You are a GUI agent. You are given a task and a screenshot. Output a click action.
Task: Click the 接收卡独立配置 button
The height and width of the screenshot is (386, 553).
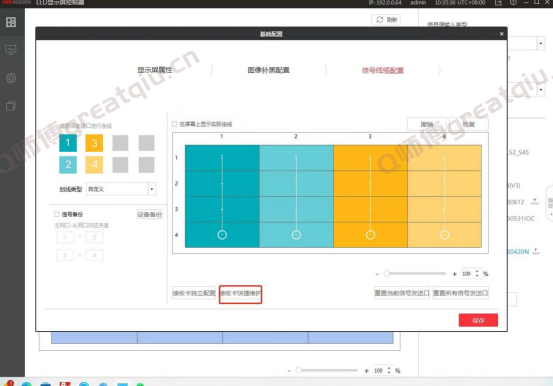click(x=194, y=293)
